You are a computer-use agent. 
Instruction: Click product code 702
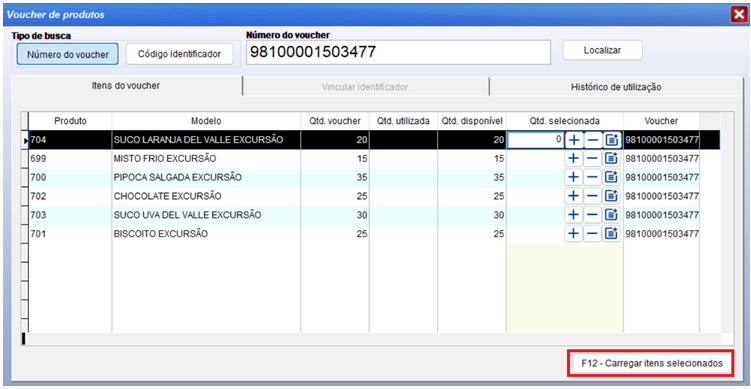37,196
